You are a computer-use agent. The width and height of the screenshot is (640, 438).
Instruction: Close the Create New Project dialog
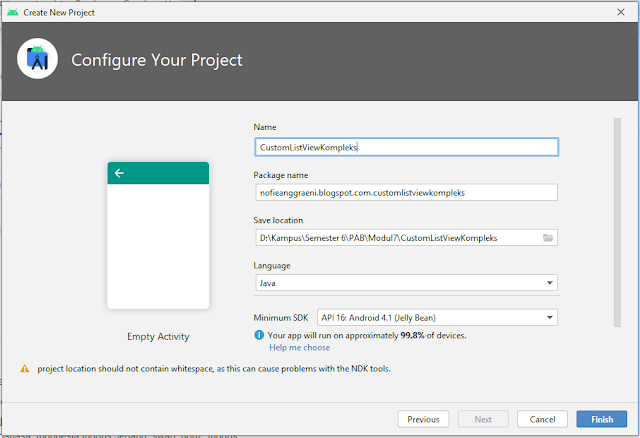click(621, 12)
